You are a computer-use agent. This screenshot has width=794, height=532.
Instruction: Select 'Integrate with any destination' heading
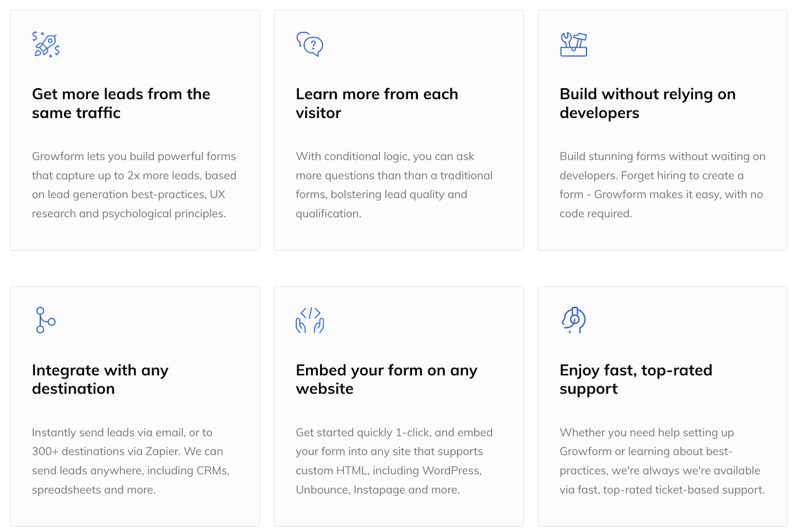click(x=100, y=379)
